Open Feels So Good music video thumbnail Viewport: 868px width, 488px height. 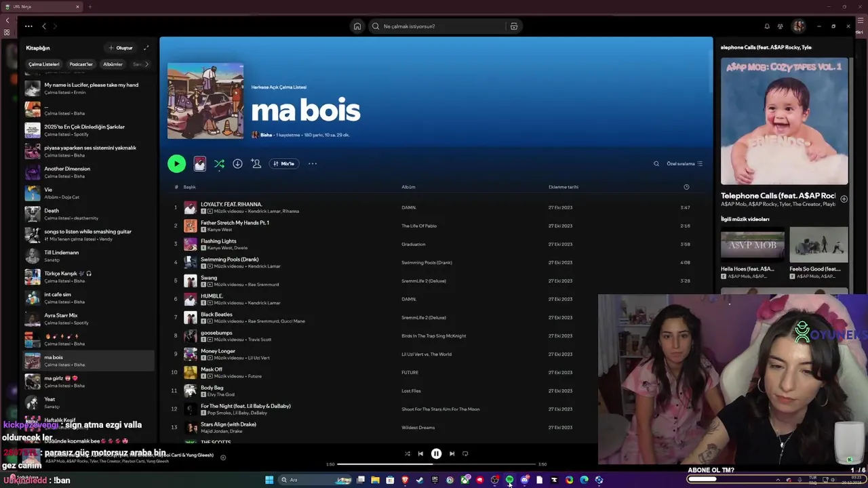(818, 244)
